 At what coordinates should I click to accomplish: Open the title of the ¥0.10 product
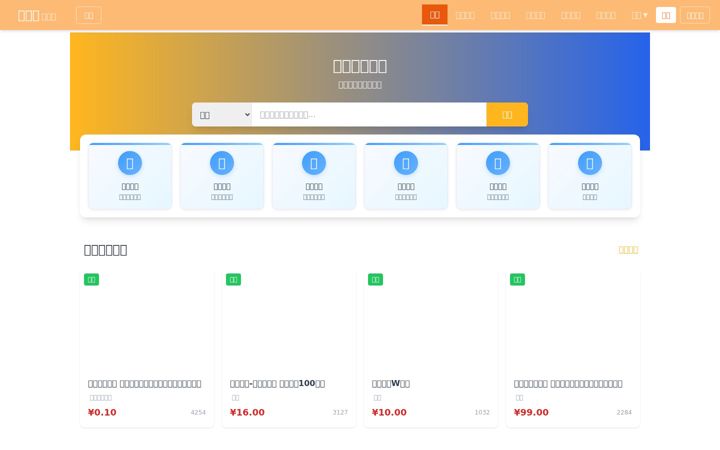[144, 383]
